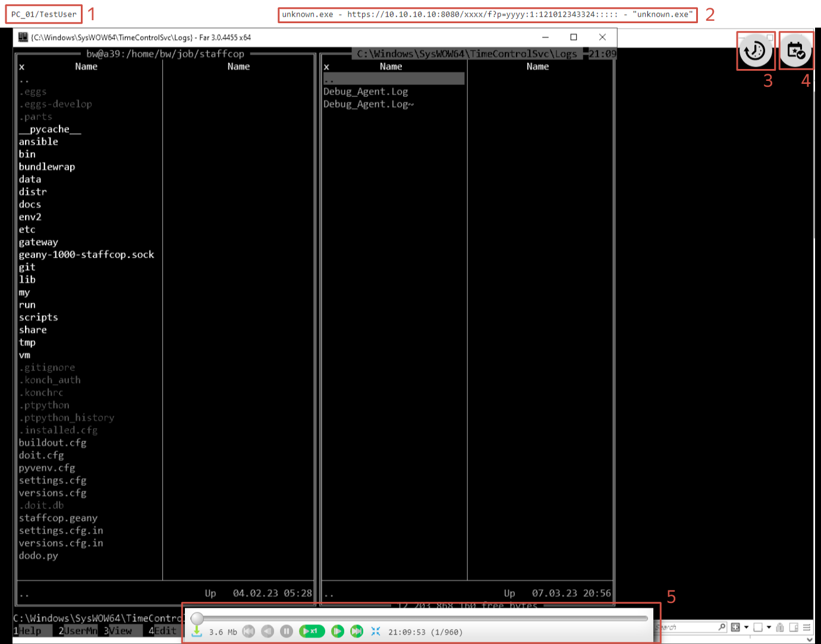
Task: Select Debug_Agent.Log in the right panel
Action: [x=366, y=92]
